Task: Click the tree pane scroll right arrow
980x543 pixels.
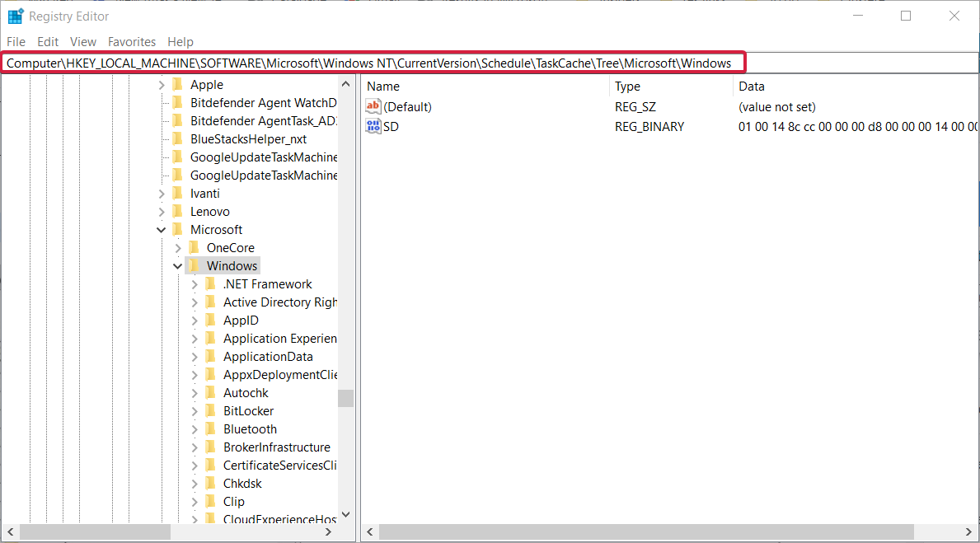Action: coord(329,531)
